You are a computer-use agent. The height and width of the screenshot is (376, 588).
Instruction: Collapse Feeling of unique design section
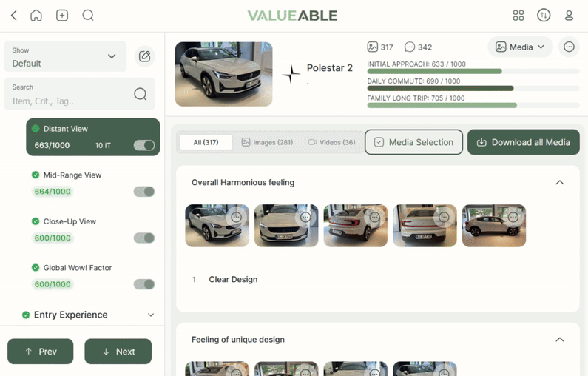point(559,340)
